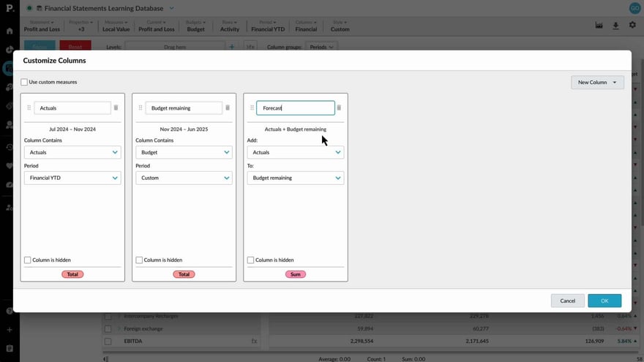Click the Home icon in left sidebar
Viewport: 644px width, 362px height.
tap(10, 31)
